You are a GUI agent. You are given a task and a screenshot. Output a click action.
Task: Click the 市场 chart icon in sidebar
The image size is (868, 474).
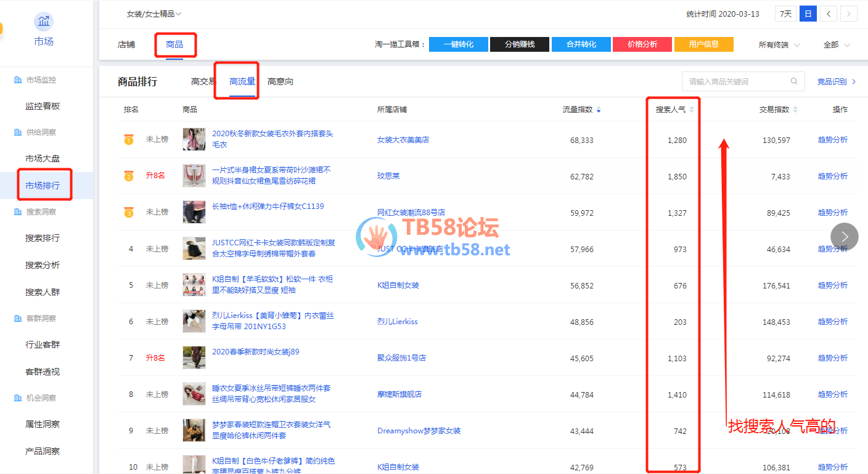[x=43, y=22]
